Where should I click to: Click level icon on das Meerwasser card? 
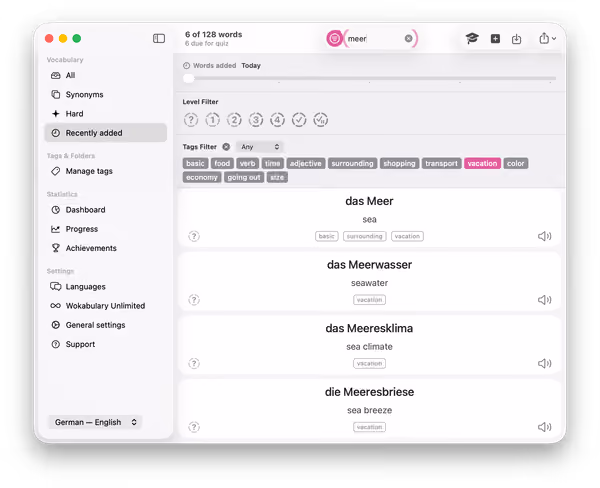(x=194, y=300)
